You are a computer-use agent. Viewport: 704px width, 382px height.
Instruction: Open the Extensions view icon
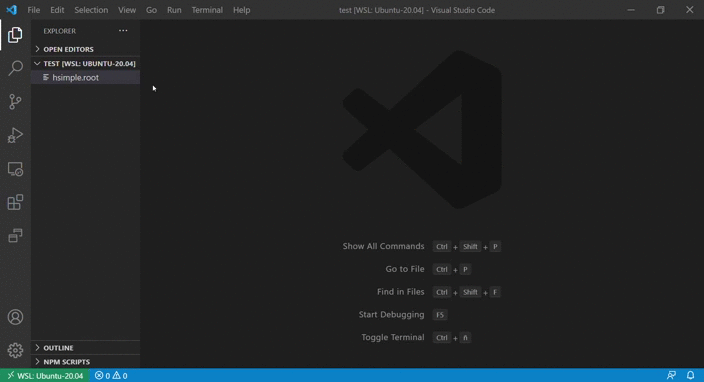point(15,202)
